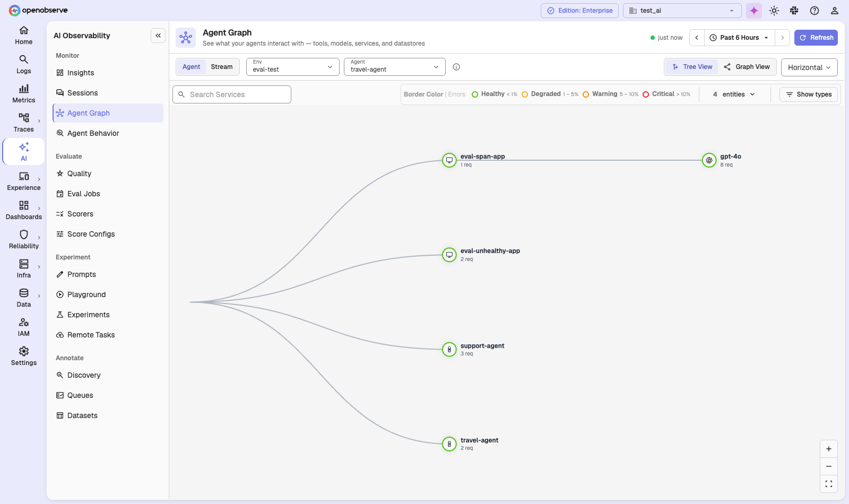Click the support-agent node icon

(449, 350)
